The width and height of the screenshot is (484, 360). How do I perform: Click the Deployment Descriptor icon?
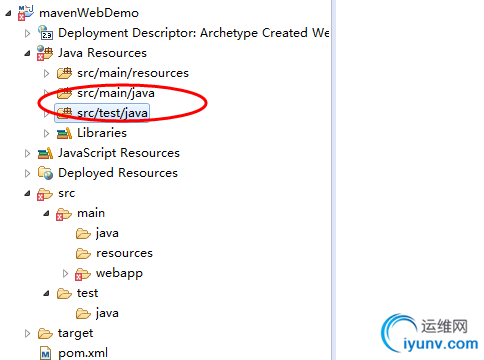(45, 33)
